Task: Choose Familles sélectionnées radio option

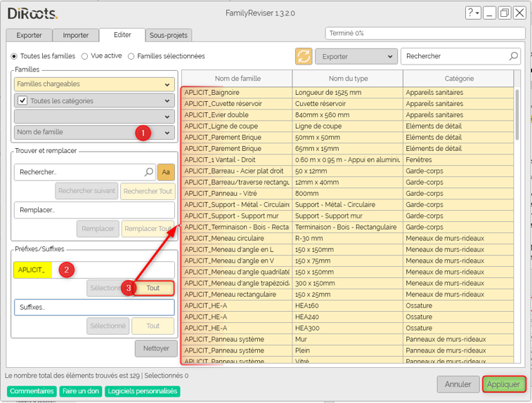Action: pyautogui.click(x=131, y=56)
